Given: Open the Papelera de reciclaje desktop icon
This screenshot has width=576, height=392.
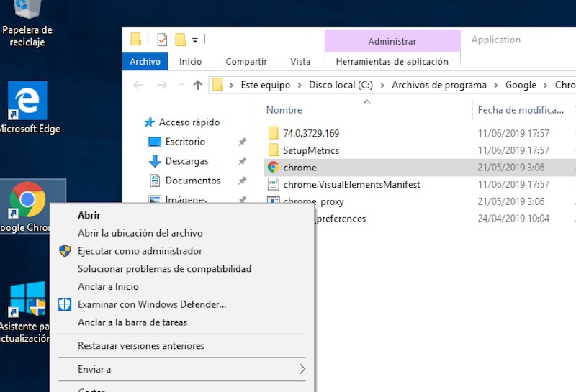Looking at the screenshot, I should tap(27, 22).
